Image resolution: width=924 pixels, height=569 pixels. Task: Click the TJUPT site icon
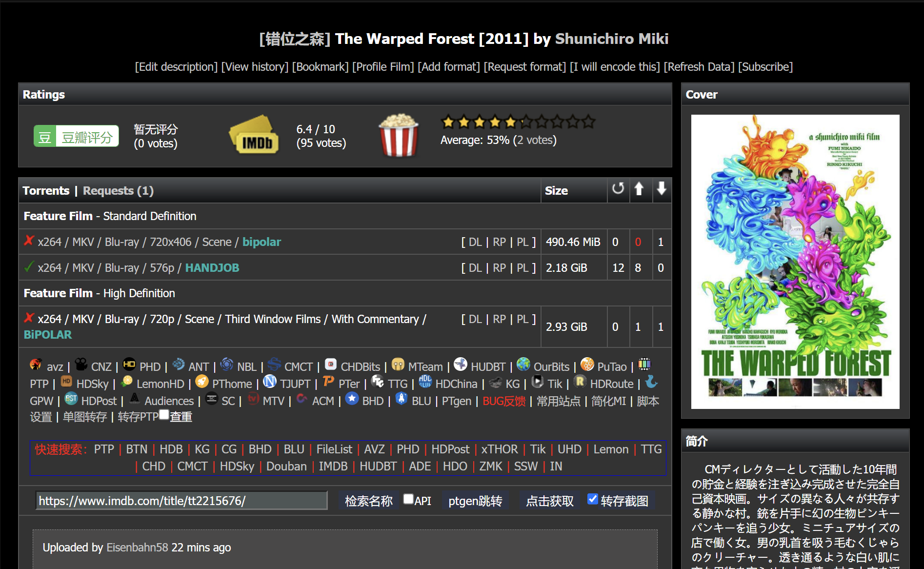tap(270, 381)
